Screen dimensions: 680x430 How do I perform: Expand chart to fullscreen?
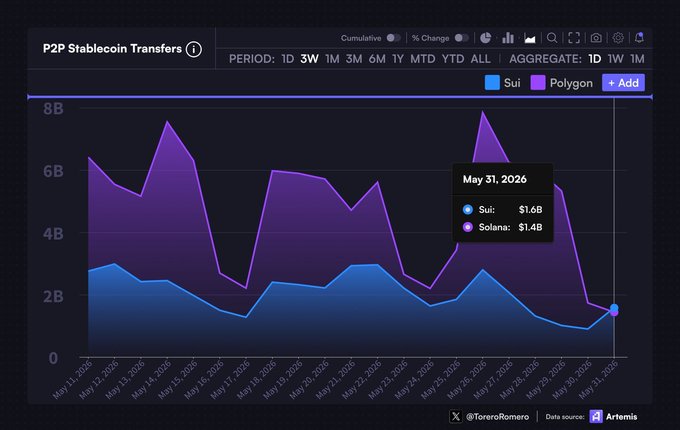point(574,38)
